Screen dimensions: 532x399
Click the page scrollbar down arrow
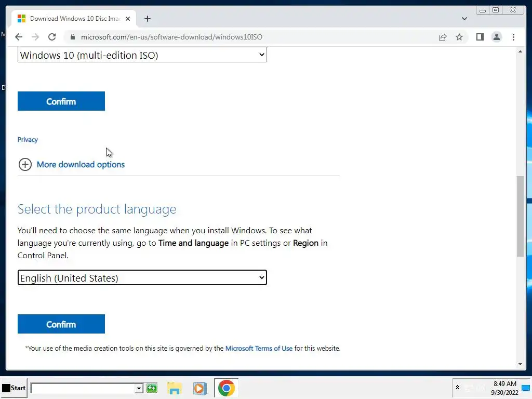520,364
